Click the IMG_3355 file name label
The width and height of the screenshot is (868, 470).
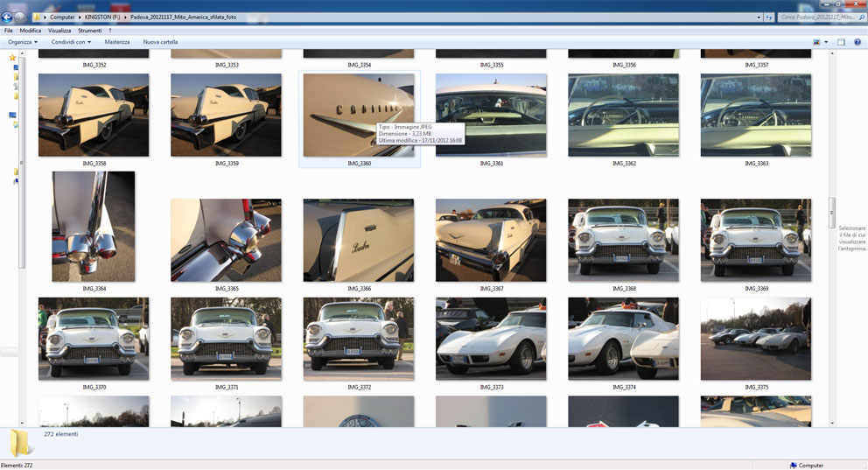click(x=492, y=66)
